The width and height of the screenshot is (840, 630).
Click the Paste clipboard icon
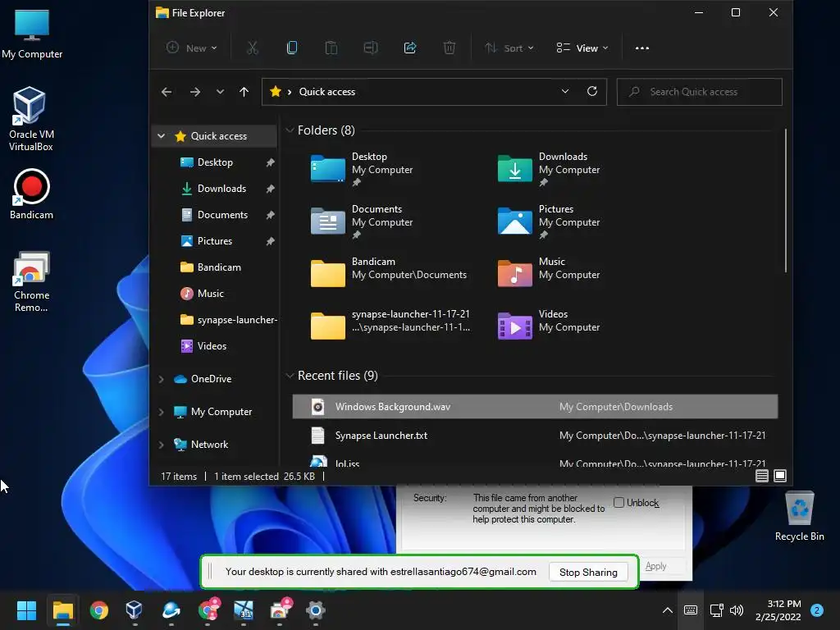pos(331,48)
